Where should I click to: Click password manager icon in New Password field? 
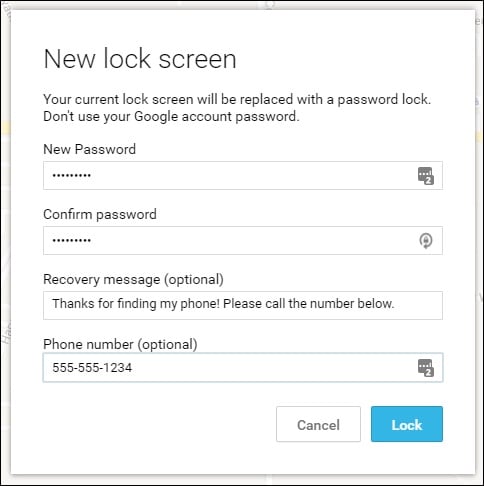point(426,176)
